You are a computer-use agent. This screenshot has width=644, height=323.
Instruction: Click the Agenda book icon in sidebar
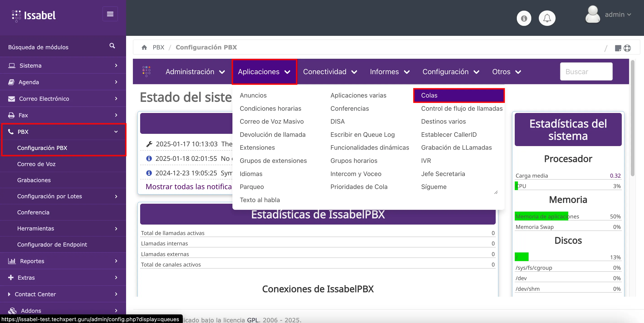coord(12,82)
